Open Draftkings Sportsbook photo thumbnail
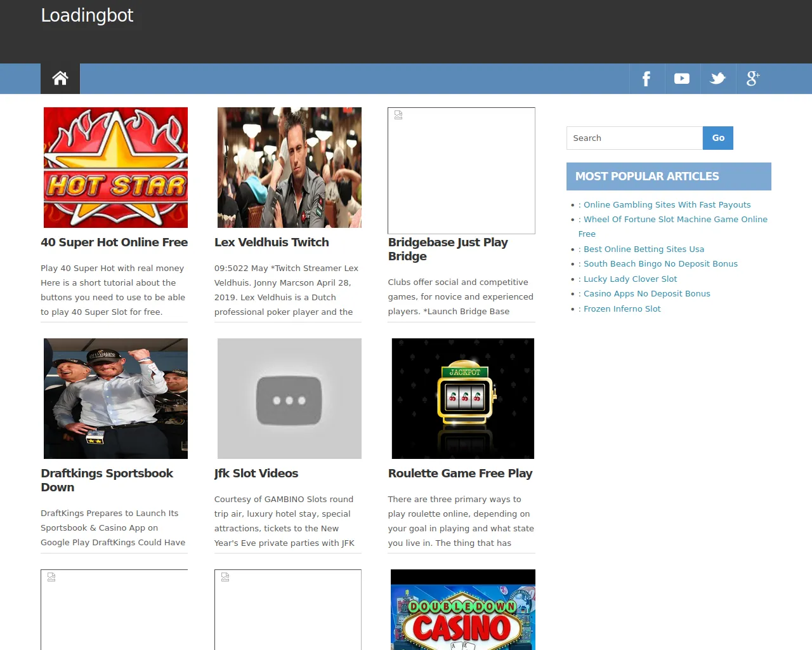Screen dimensions: 812x650 (115, 399)
